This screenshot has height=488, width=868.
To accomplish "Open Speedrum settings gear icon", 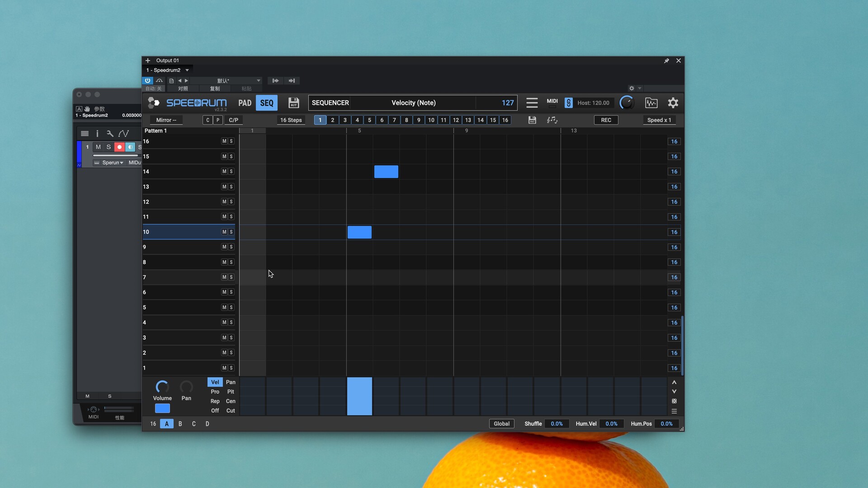I will 673,103.
